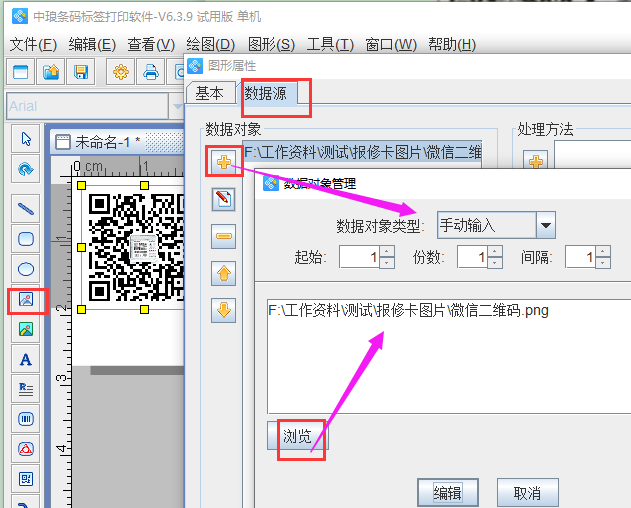Select the line drawing tool

[x=26, y=208]
